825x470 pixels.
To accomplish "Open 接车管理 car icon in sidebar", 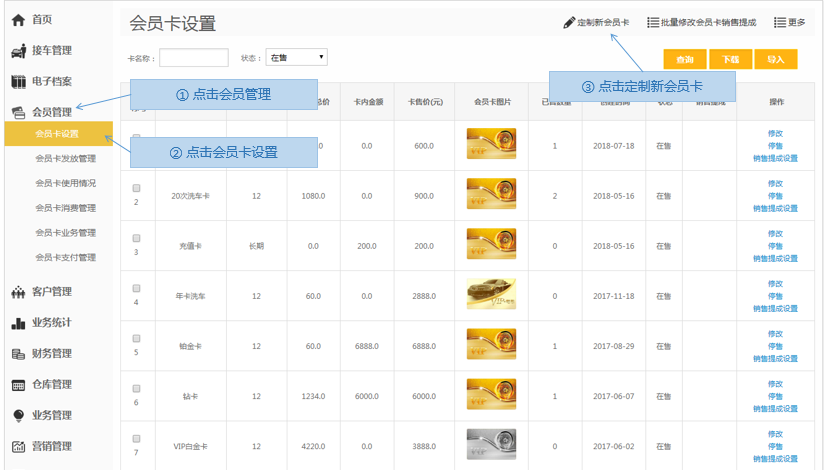I will coord(18,51).
